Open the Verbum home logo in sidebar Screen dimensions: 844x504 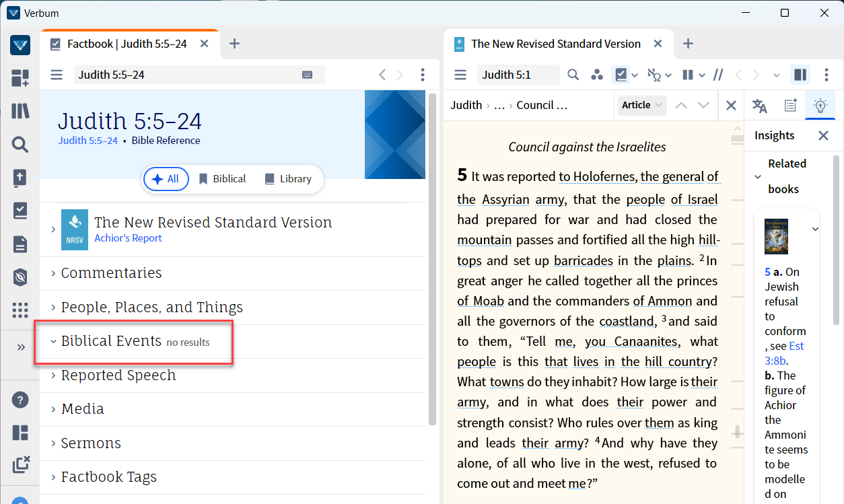coord(20,45)
